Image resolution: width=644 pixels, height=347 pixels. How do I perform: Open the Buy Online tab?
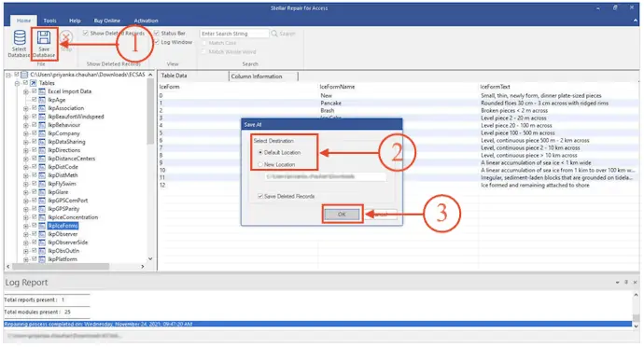tap(106, 21)
